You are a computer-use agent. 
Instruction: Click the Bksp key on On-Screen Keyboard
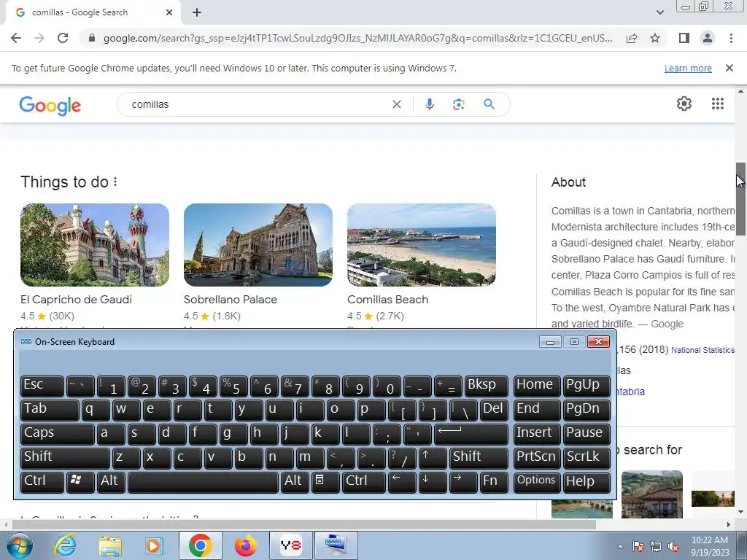point(487,385)
